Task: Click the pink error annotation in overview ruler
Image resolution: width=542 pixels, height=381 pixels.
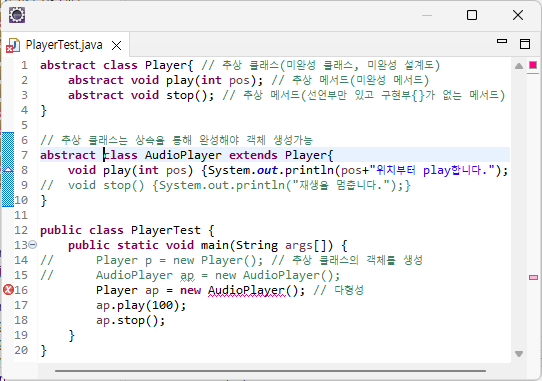Action: 533,277
